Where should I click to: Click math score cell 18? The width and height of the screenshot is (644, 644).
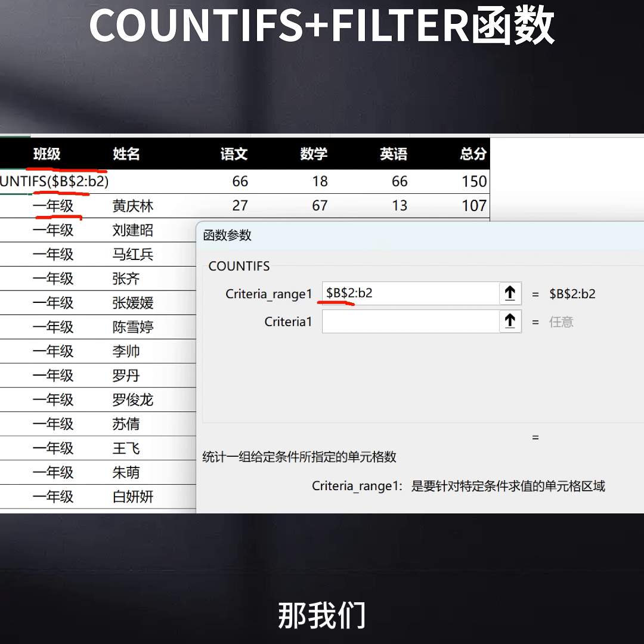click(320, 181)
